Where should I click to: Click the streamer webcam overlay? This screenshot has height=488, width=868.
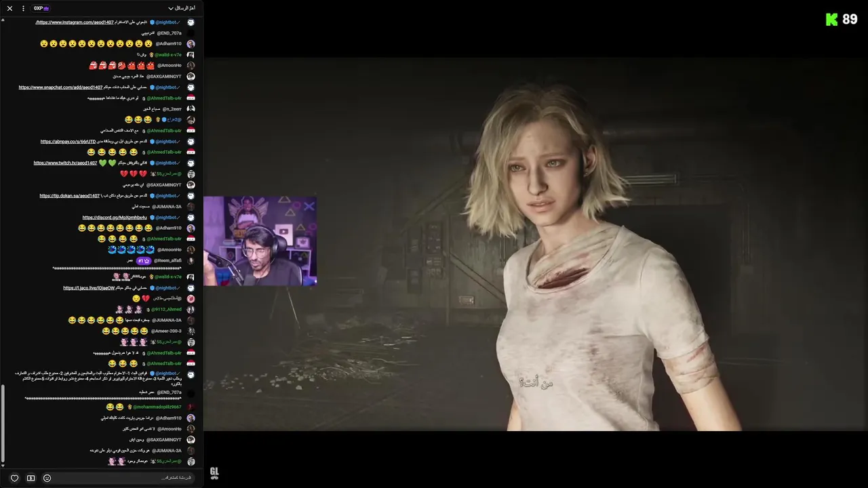(260, 241)
